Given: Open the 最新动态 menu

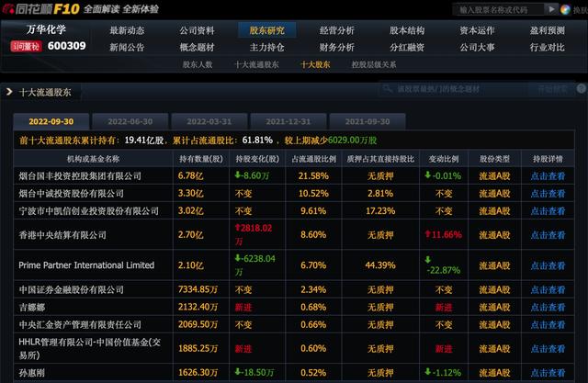Looking at the screenshot, I should [127, 30].
